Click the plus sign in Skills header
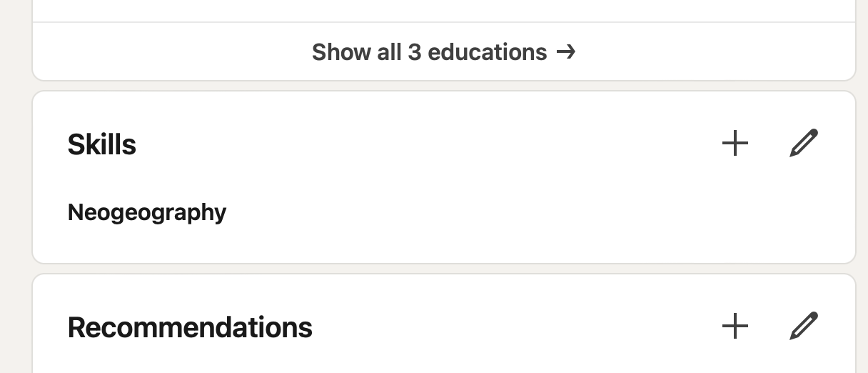This screenshot has width=868, height=373. 735,144
